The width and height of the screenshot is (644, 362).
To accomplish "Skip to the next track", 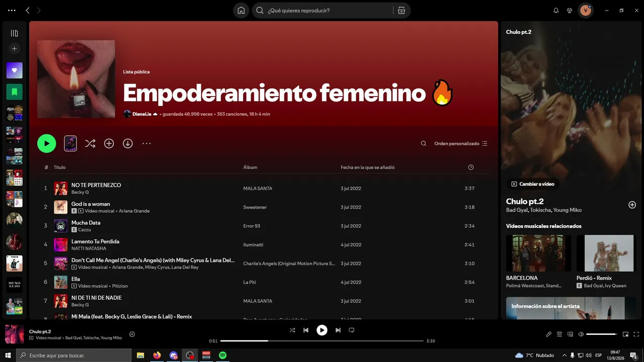I will [x=338, y=330].
